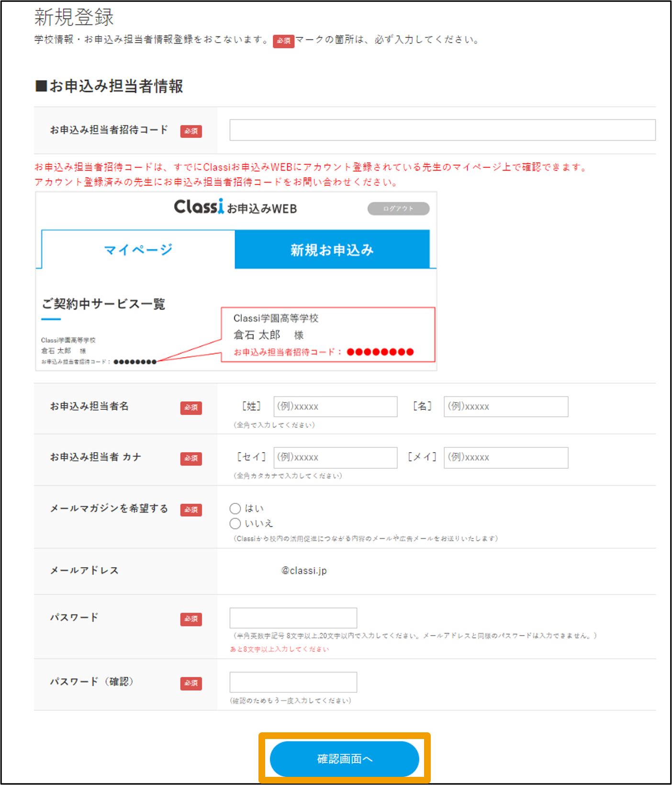Focus the [姓] surname input field
The height and width of the screenshot is (785, 672).
[x=335, y=406]
